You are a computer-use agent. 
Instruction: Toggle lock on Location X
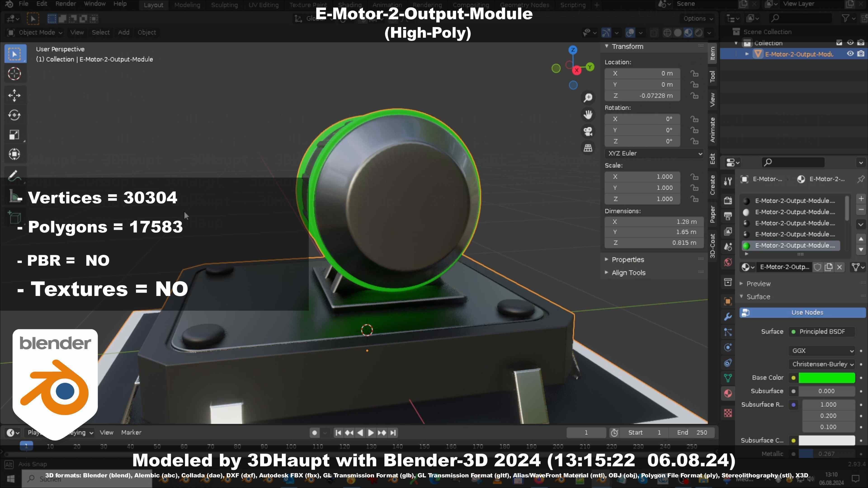[694, 73]
